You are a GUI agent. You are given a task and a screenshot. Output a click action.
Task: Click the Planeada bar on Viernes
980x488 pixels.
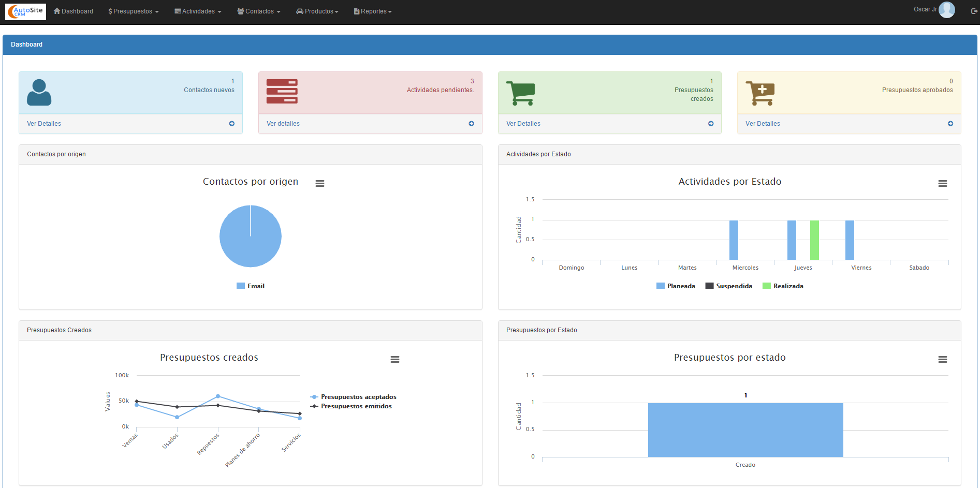pyautogui.click(x=850, y=240)
